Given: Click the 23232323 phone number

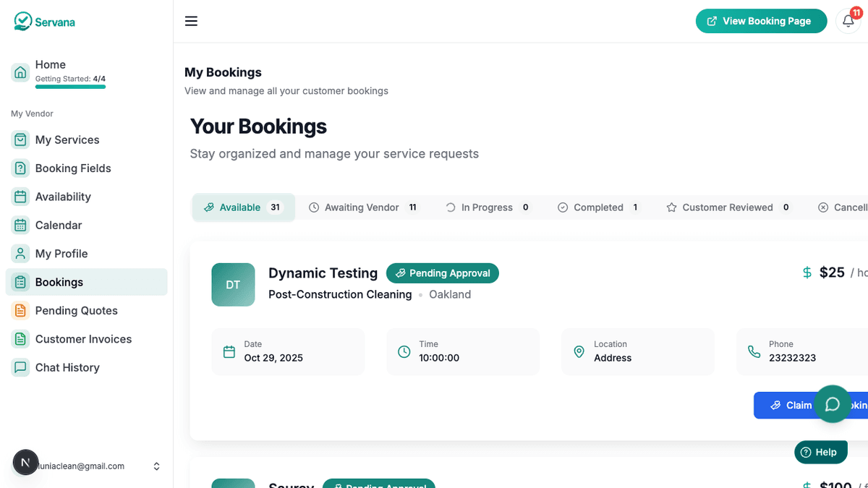Looking at the screenshot, I should tap(793, 358).
